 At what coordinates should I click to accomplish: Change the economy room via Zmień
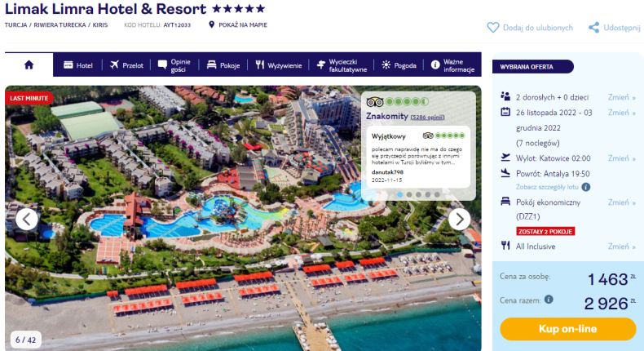coord(621,202)
